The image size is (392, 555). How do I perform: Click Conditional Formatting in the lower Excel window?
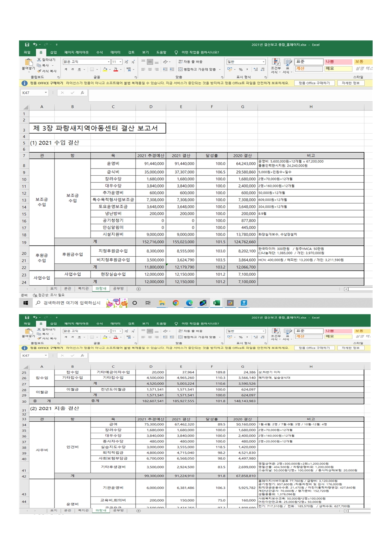pos(276,335)
